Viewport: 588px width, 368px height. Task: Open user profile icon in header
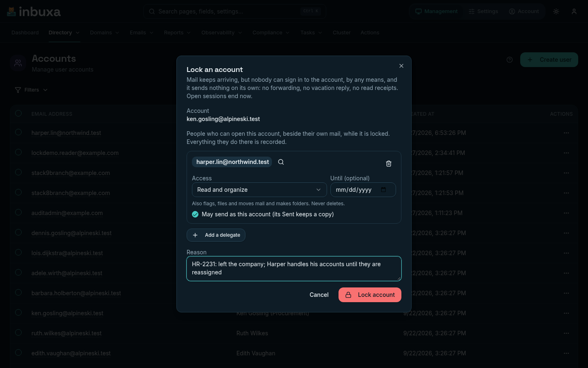[574, 11]
